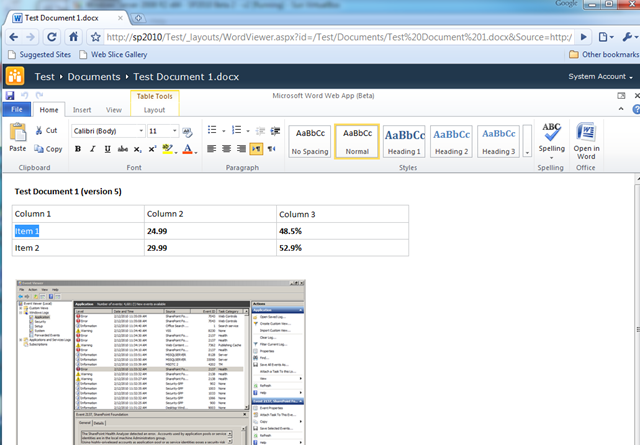Select the embedded Event Viewer image
Screen dimensions: 640x445
[x=160, y=362]
